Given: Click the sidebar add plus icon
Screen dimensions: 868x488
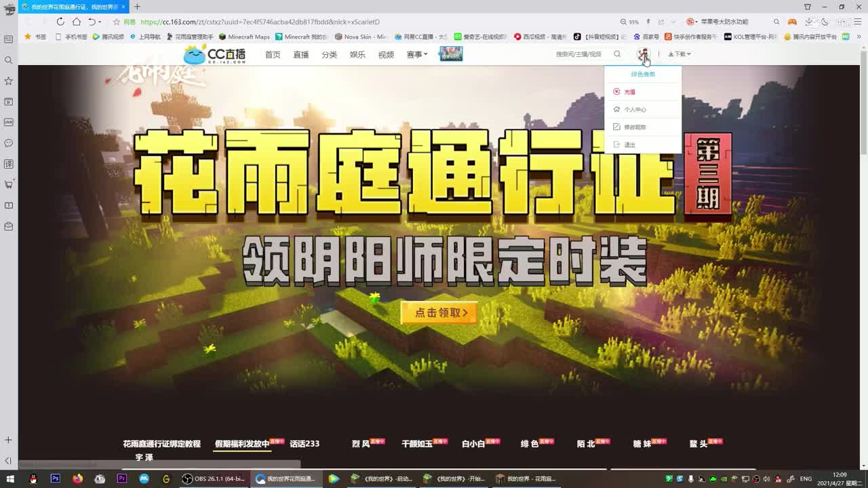Looking at the screenshot, I should [x=9, y=440].
